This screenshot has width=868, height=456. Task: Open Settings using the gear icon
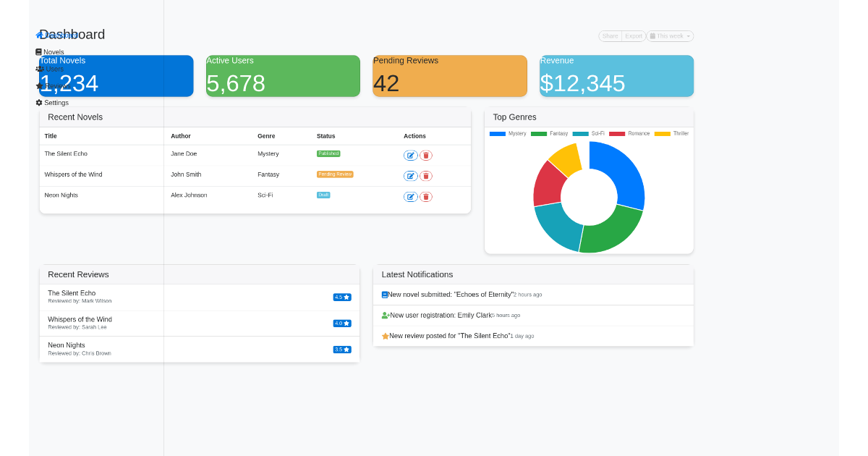[39, 102]
